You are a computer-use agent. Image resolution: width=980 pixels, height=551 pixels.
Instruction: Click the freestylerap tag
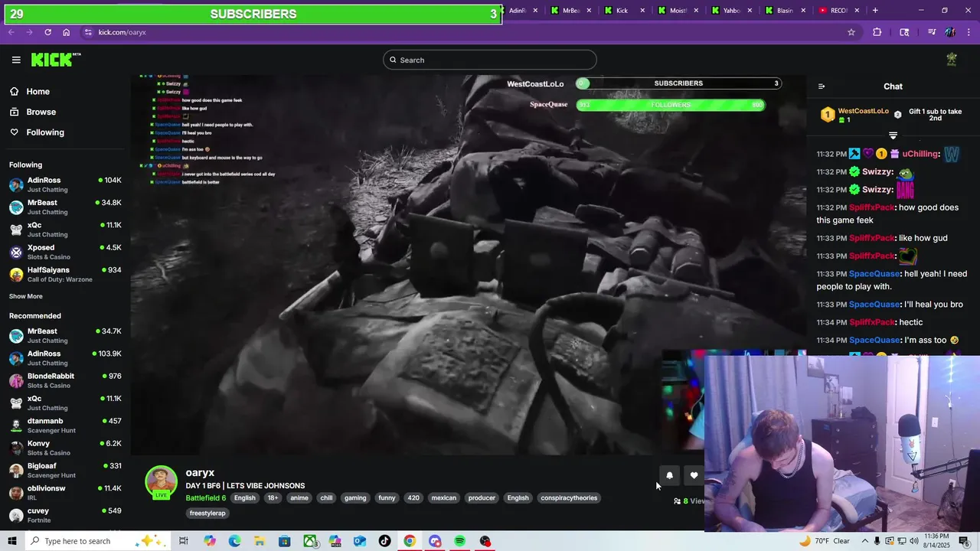pos(207,514)
